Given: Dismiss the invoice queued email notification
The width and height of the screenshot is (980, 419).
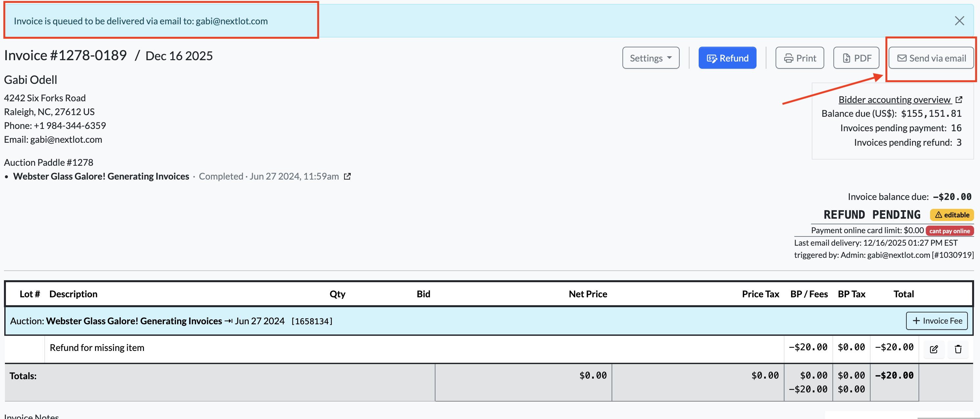Looking at the screenshot, I should (959, 21).
